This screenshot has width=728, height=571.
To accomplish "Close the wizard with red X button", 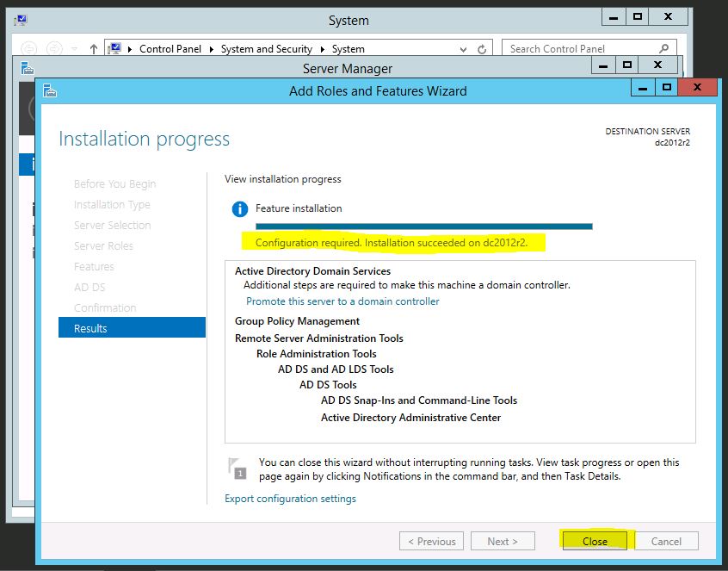I will point(697,87).
